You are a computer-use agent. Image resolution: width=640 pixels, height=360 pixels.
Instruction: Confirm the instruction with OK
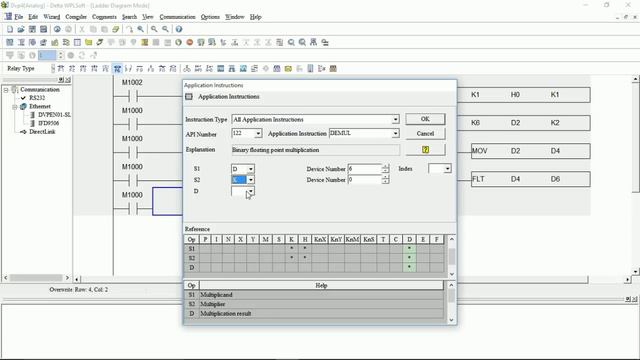(425, 119)
